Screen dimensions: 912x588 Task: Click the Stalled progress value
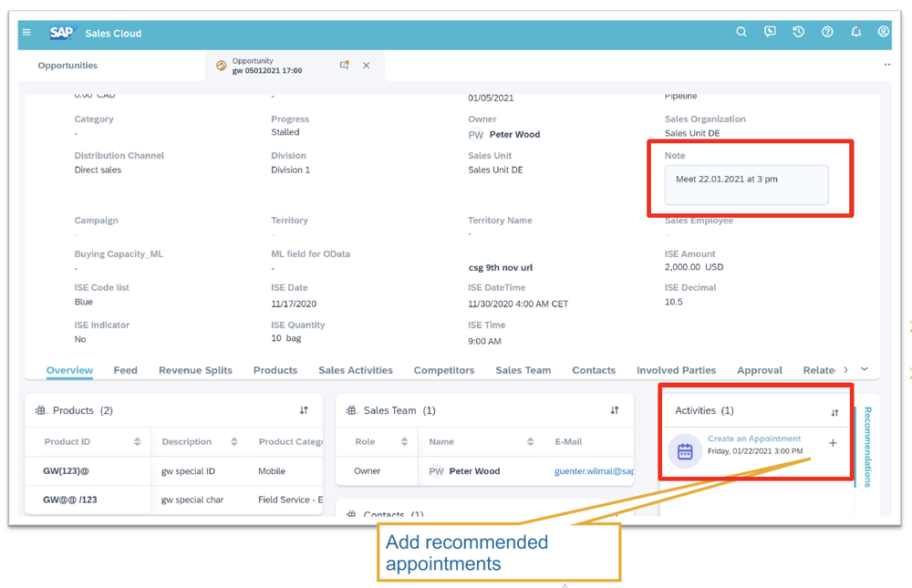pyautogui.click(x=285, y=132)
